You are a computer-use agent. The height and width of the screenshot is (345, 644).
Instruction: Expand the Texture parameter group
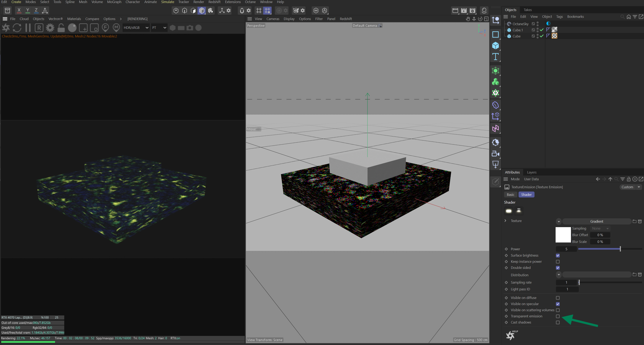click(x=505, y=221)
